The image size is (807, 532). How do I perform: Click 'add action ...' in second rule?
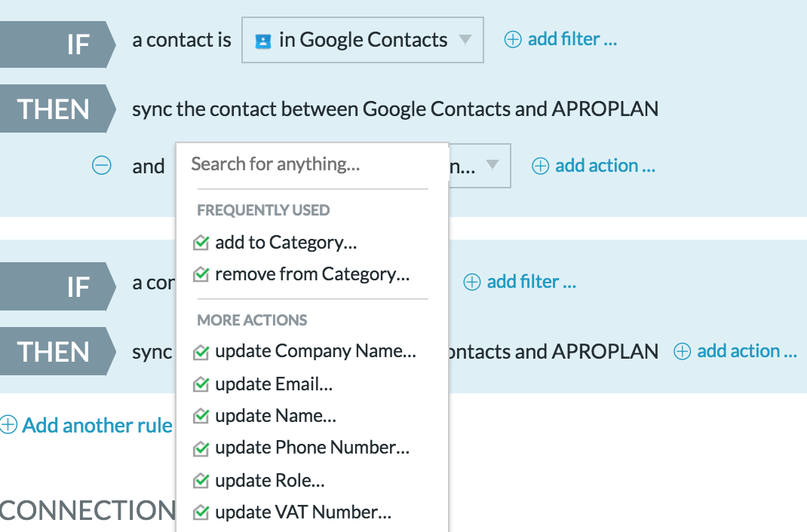coord(747,351)
